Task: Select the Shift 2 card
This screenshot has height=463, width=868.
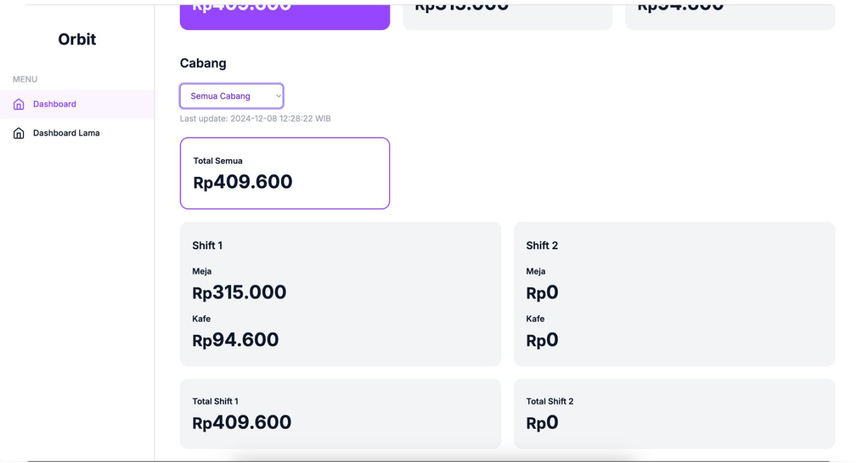Action: (x=674, y=294)
